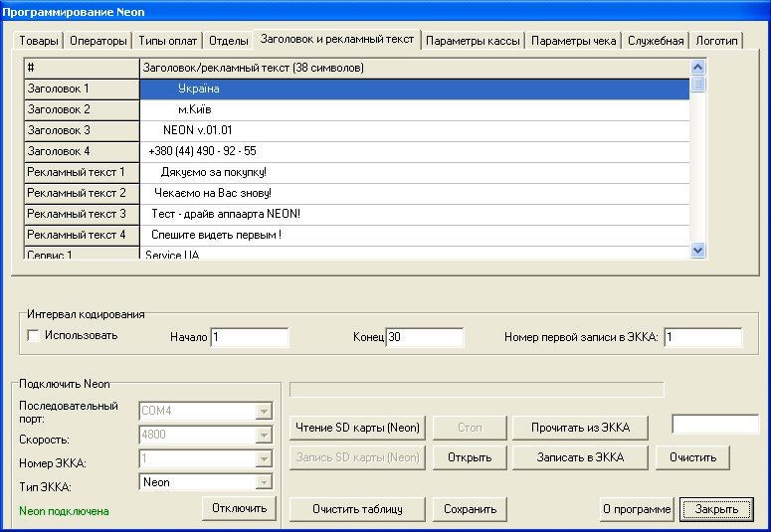Screen dimensions: 771x532
Task: Click the Стоп button
Action: tap(470, 428)
